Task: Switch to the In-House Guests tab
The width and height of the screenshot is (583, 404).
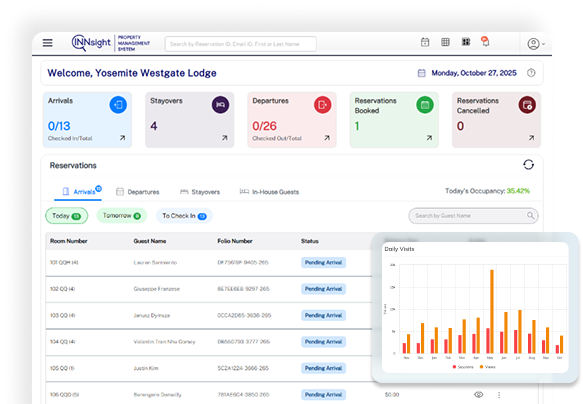Action: tap(269, 192)
